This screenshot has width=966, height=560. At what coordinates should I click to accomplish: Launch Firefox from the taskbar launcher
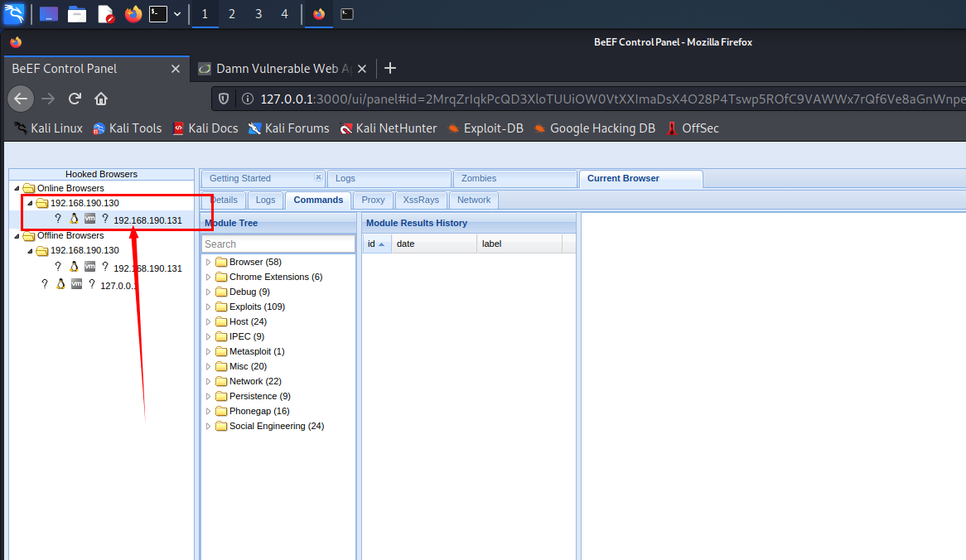pyautogui.click(x=133, y=13)
